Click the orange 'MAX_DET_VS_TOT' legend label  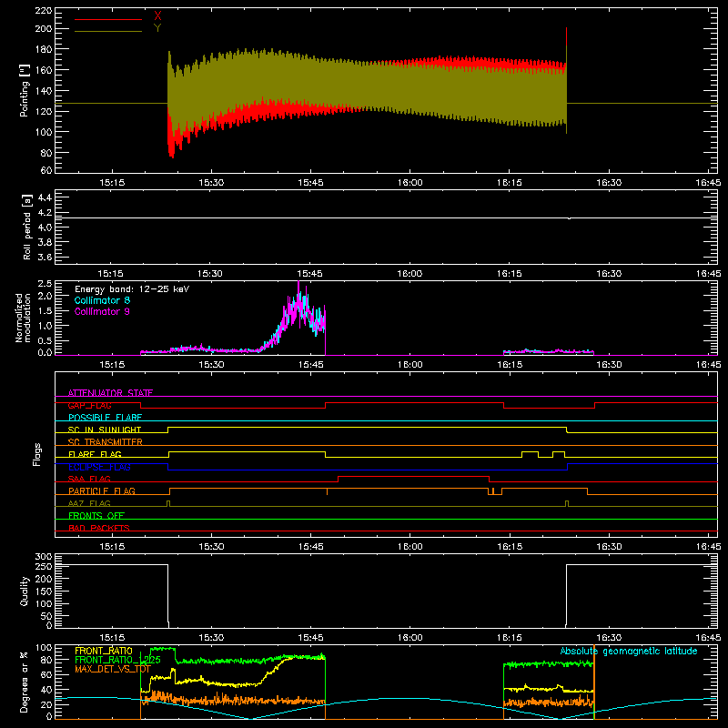[x=113, y=669]
